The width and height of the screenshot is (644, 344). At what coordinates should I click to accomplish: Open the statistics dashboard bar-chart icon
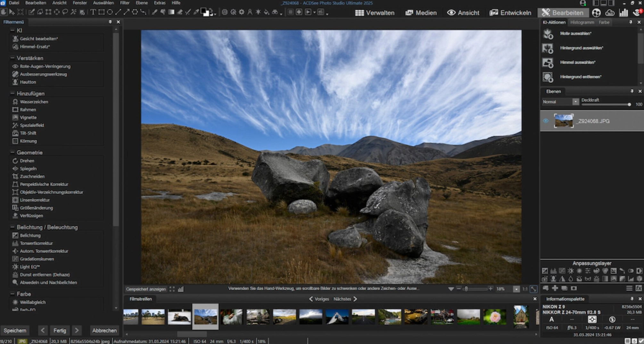pos(623,13)
